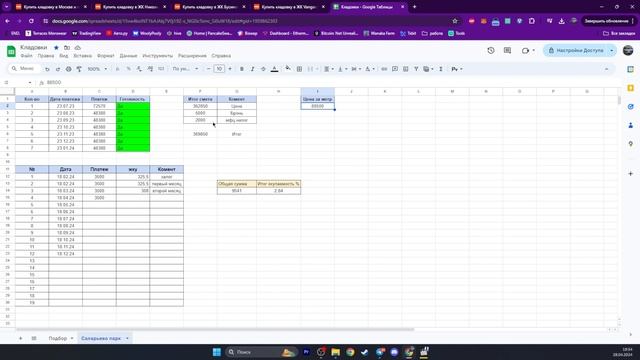Format cell as percent

pos(129,69)
